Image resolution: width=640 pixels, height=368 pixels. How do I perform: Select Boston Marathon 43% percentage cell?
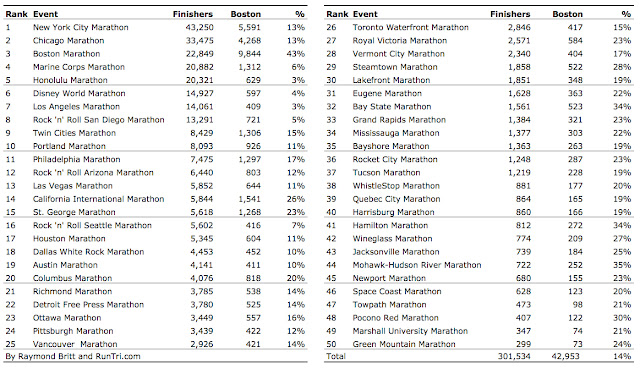pyautogui.click(x=296, y=54)
